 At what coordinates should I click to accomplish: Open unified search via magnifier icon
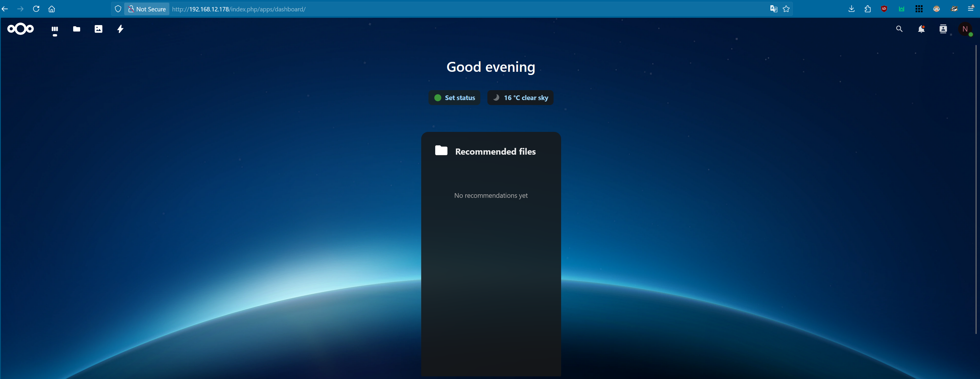[899, 29]
